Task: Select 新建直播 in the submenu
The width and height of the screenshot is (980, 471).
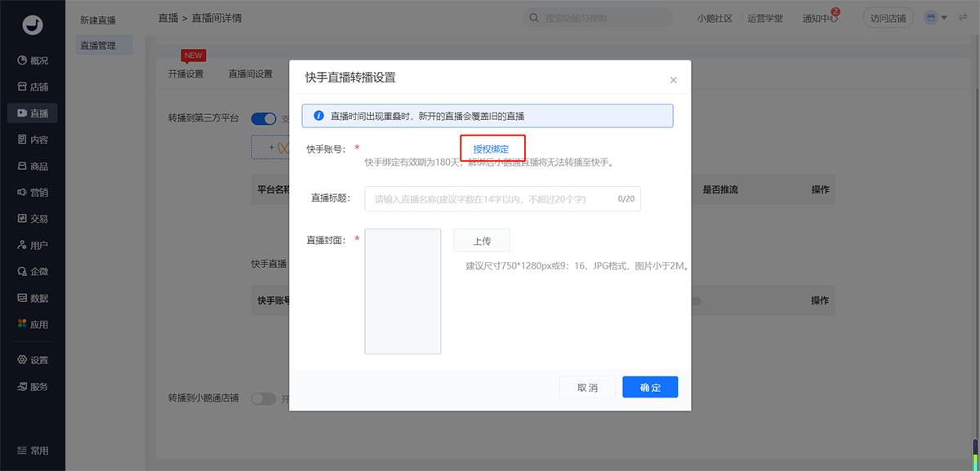Action: (x=98, y=20)
